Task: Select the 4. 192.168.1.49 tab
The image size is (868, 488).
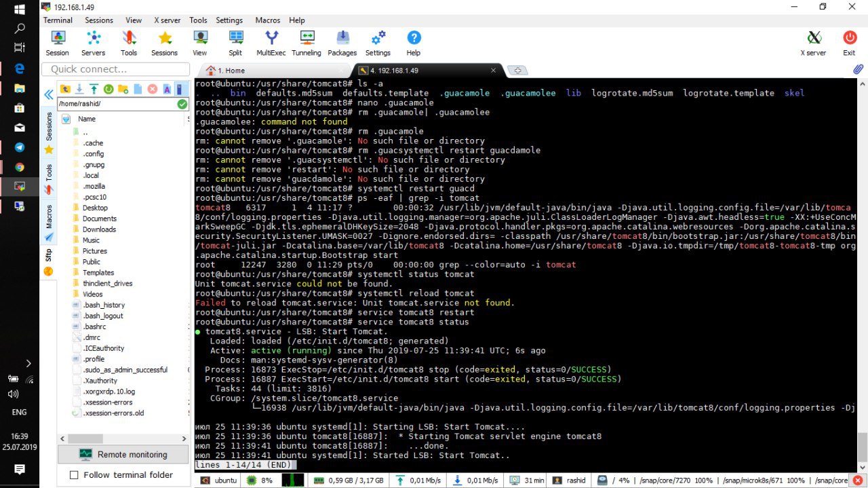Action: (x=429, y=70)
